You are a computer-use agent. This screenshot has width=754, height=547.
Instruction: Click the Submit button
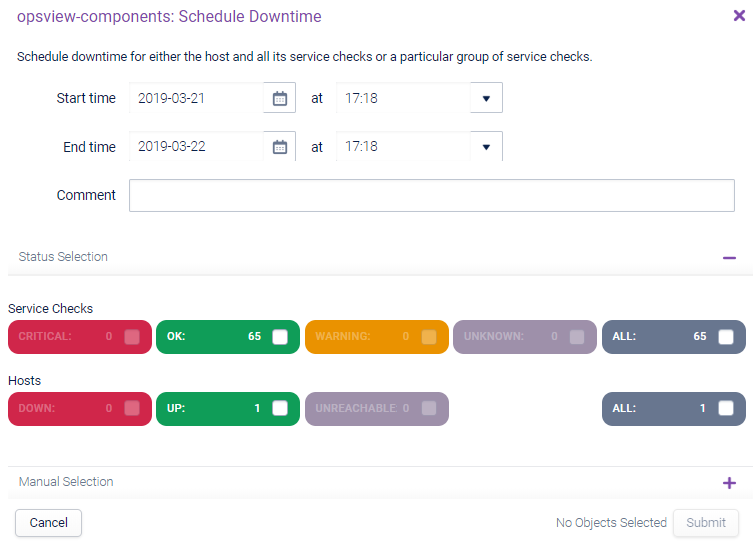coord(706,522)
